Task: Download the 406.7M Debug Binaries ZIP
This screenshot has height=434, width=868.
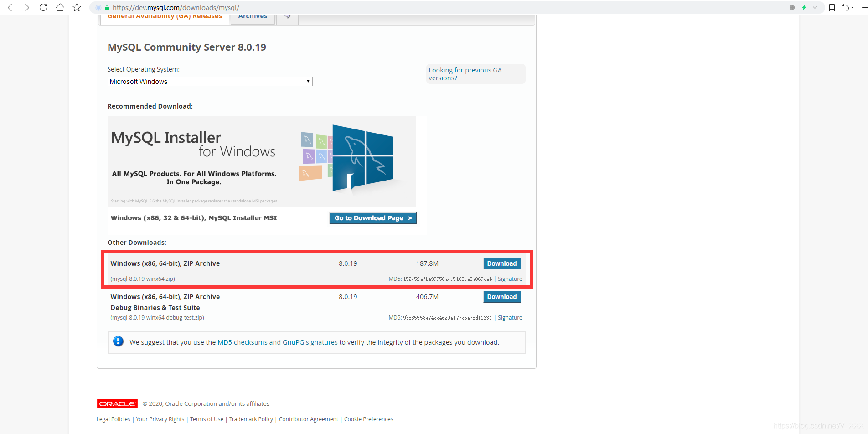Action: tap(502, 297)
